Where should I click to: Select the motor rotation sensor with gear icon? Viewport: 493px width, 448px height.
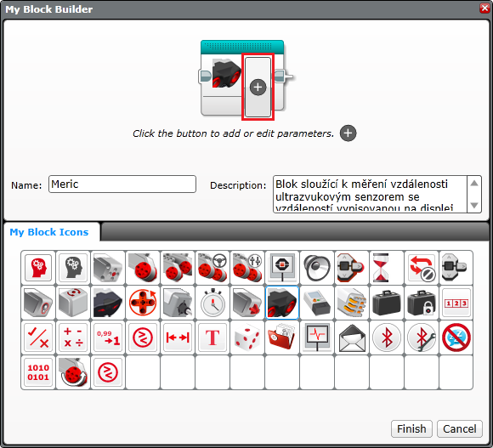[178, 303]
